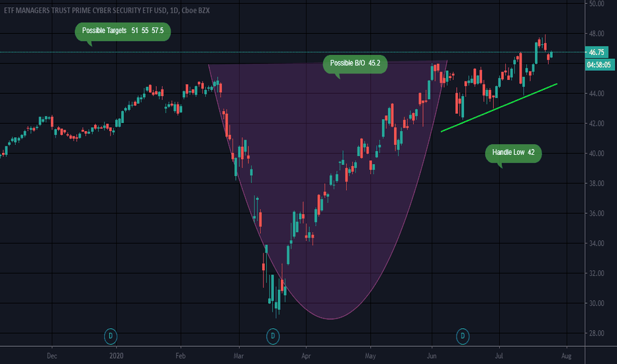
Task: Click the Apr label on time axis
Action: point(306,356)
